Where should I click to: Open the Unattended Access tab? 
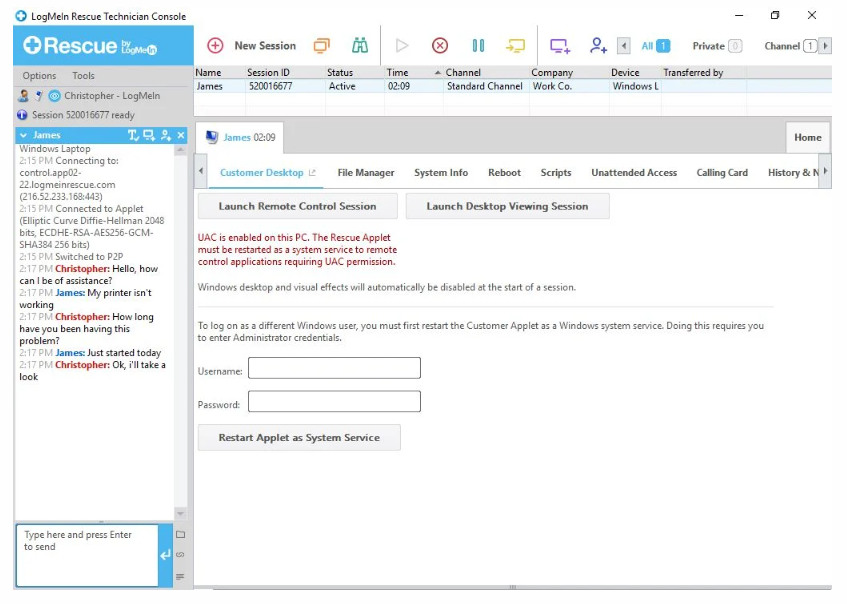pyautogui.click(x=634, y=173)
